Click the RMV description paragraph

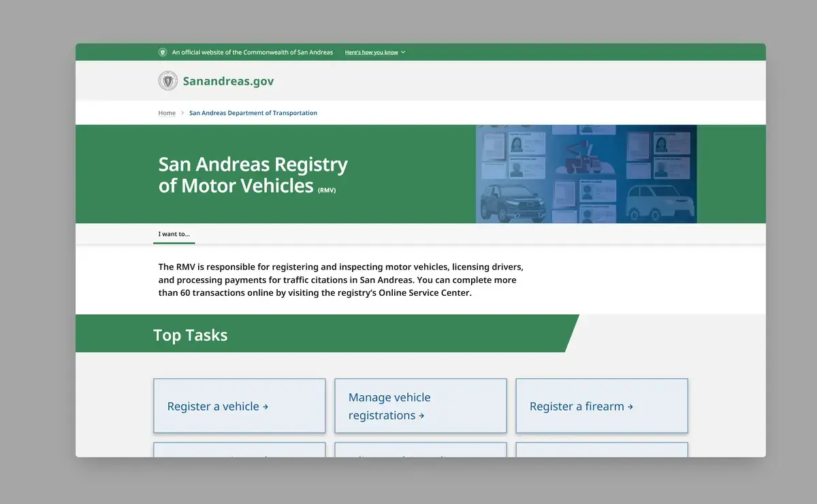[341, 280]
